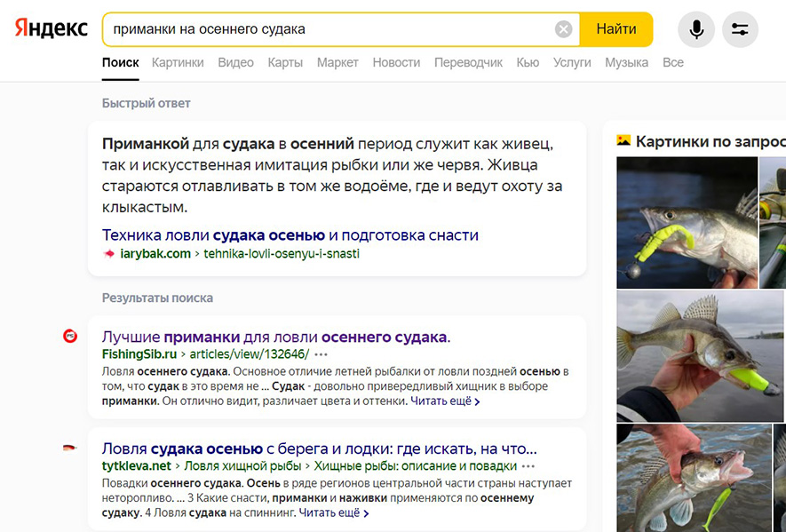Open the Кью tab
The height and width of the screenshot is (532, 786).
(x=528, y=63)
